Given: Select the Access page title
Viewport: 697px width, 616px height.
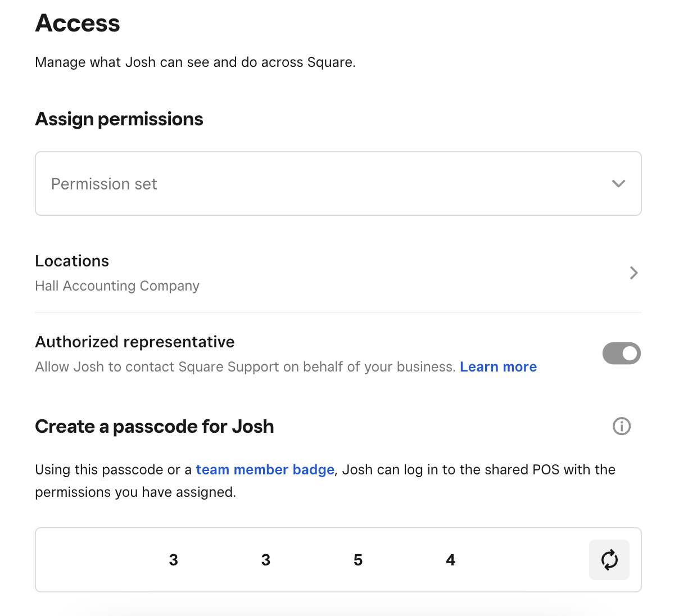Looking at the screenshot, I should (x=78, y=22).
